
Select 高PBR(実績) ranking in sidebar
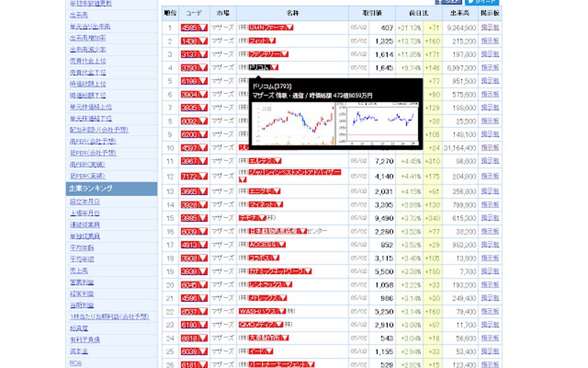tap(88, 164)
